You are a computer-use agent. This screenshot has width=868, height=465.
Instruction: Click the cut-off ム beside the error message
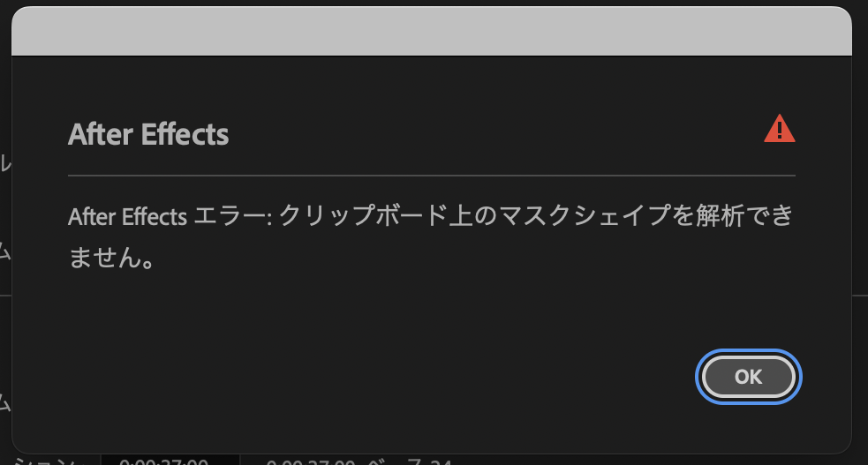(5, 251)
